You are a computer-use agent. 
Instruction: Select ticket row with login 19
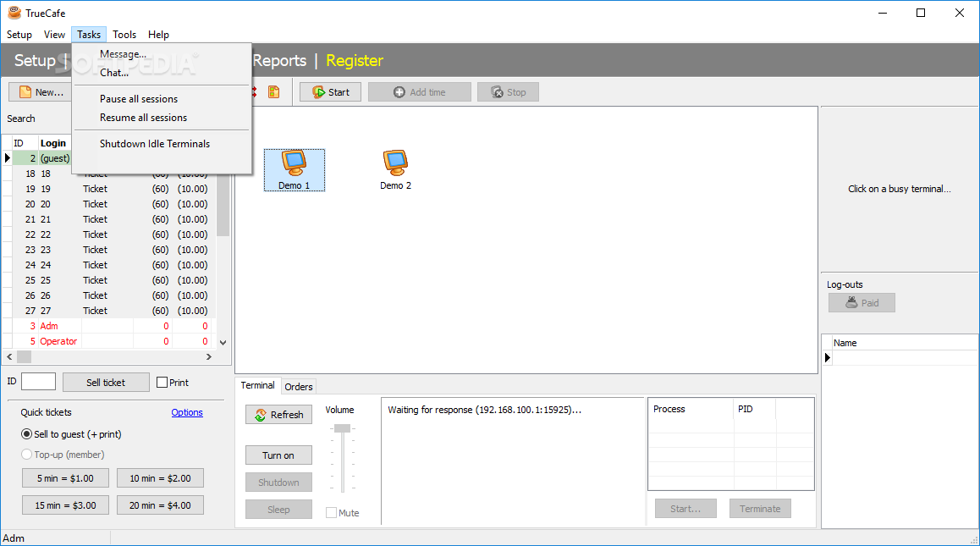(109, 189)
